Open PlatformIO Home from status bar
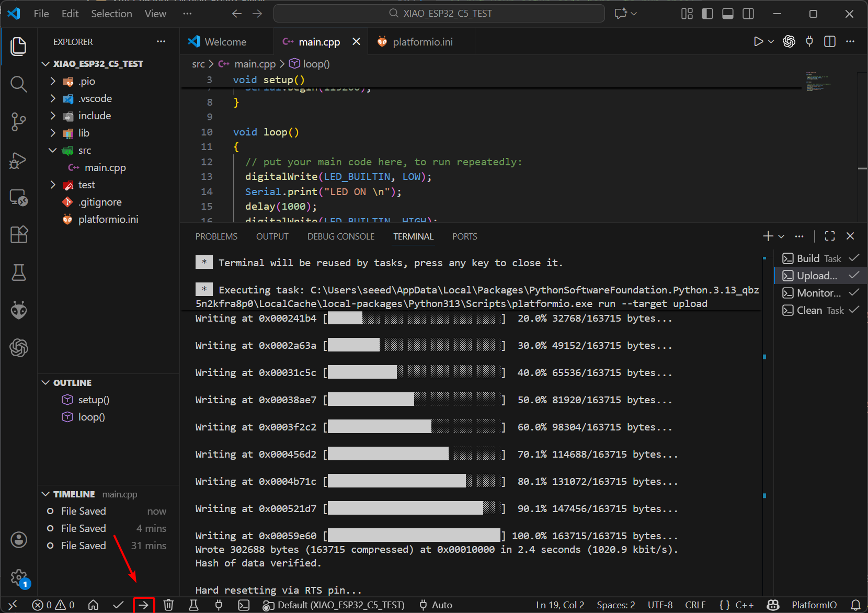This screenshot has width=868, height=613. (93, 605)
